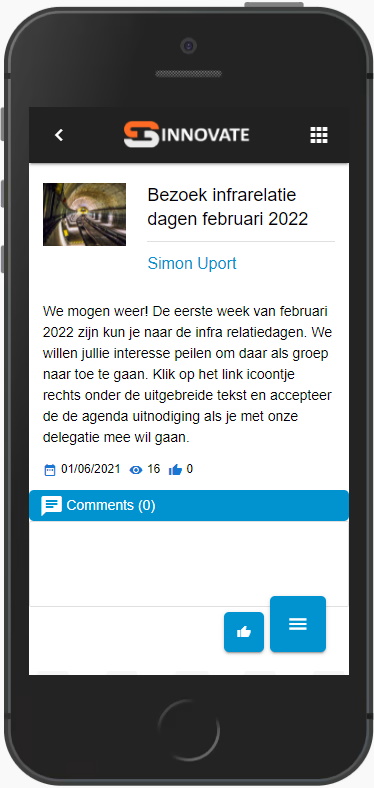This screenshot has height=788, width=374.
Task: Select the title Bezoek infrarelatie dagen februari 2022
Action: point(228,207)
